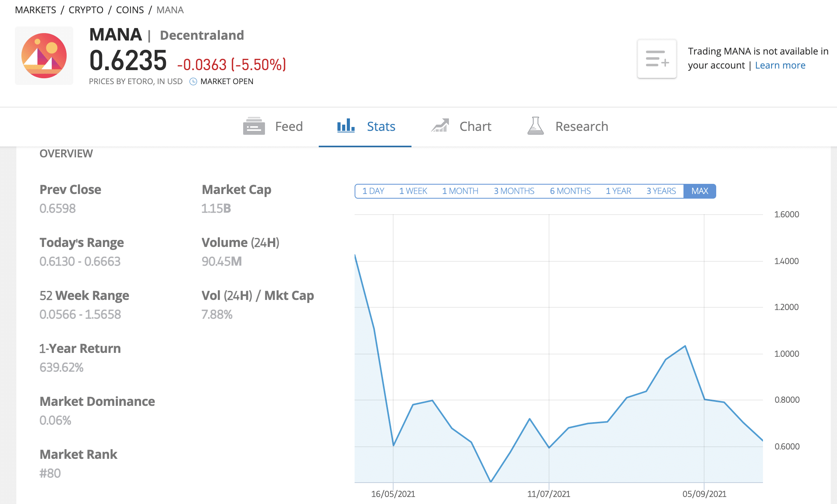Click the Chart arrow icon
837x504 pixels.
click(x=440, y=126)
